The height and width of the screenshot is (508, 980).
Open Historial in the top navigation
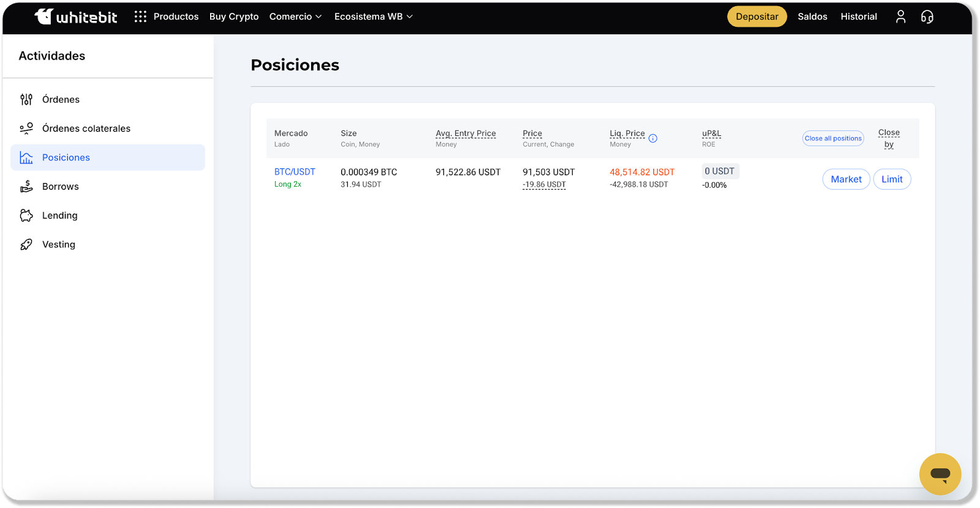(x=859, y=17)
